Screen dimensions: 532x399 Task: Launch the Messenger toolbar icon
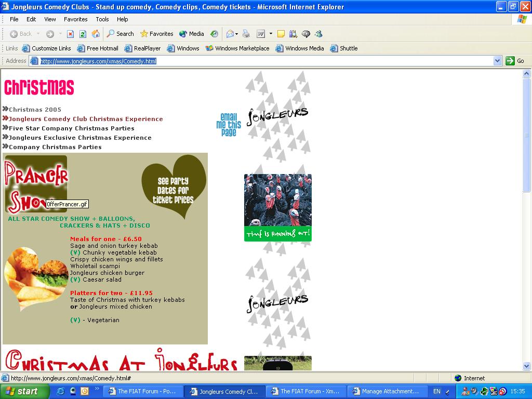pos(318,34)
